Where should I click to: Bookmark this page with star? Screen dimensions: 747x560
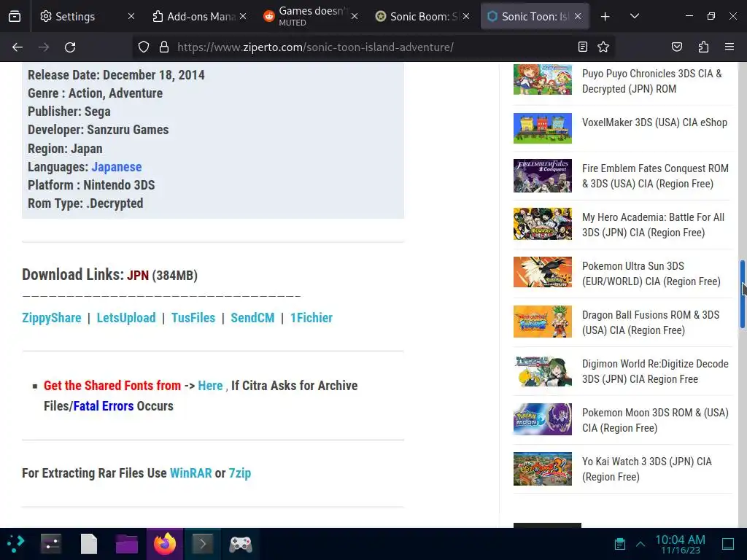tap(603, 47)
